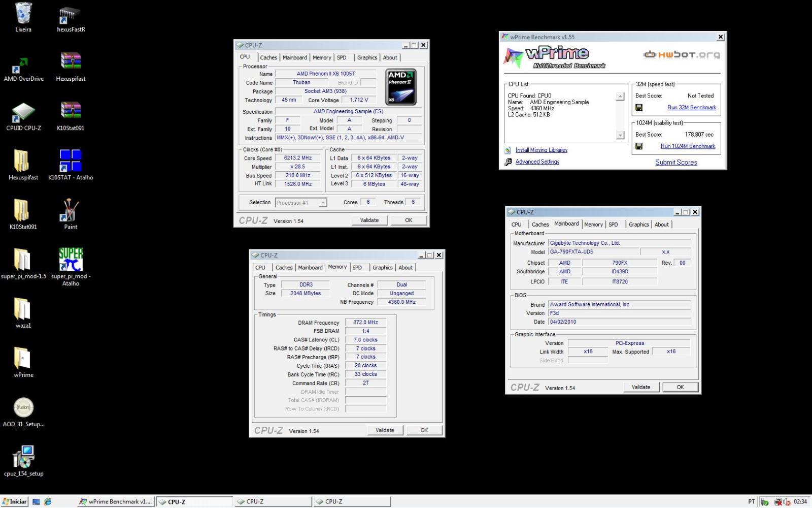Open the Processor #1 selection dropdown
The width and height of the screenshot is (812, 508).
301,203
